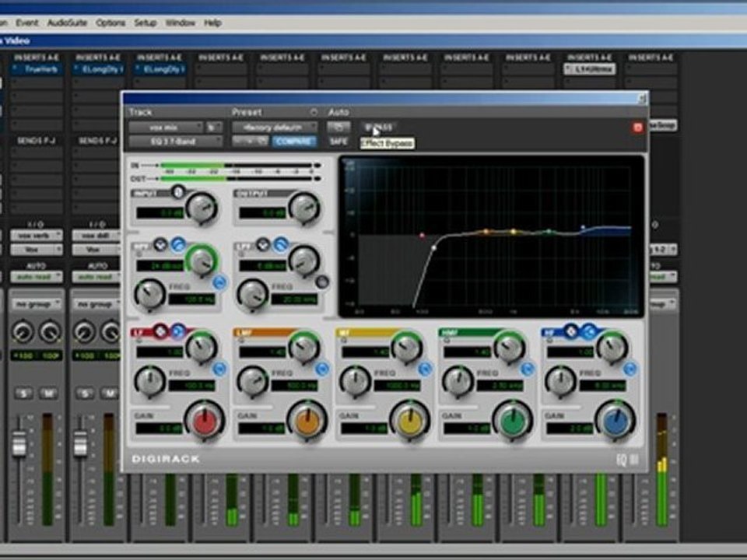Enable the LPF band in/out button

point(322,282)
